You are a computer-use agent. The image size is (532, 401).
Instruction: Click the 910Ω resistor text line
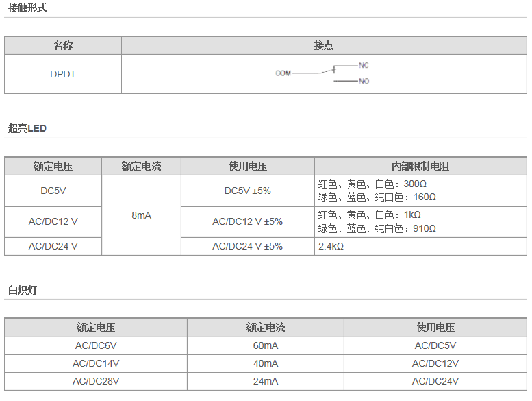click(377, 228)
